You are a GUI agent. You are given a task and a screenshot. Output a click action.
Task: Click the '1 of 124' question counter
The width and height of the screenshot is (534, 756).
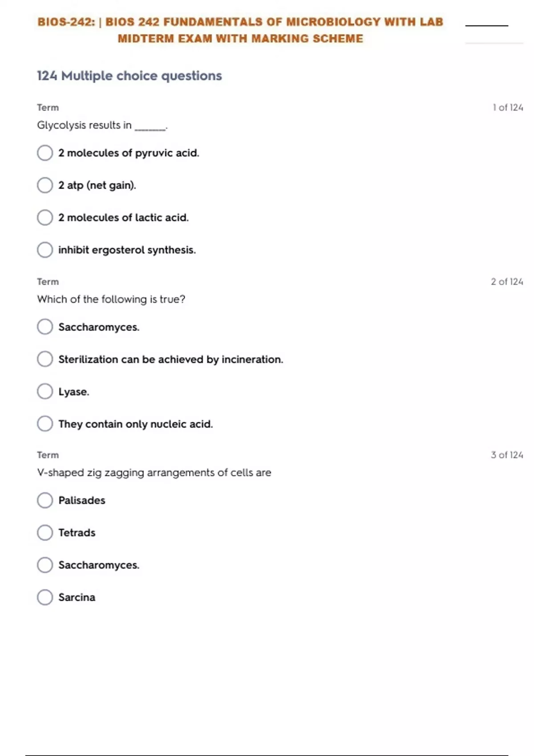click(508, 108)
